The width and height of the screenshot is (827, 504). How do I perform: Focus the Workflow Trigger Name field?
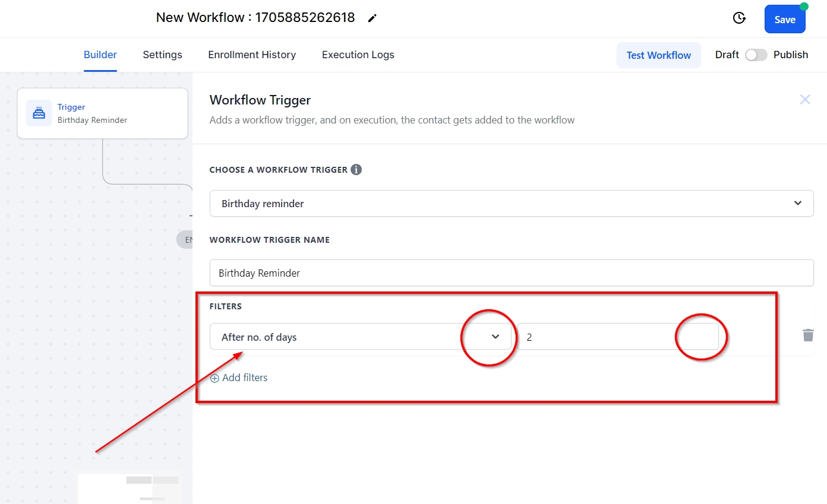click(x=511, y=273)
